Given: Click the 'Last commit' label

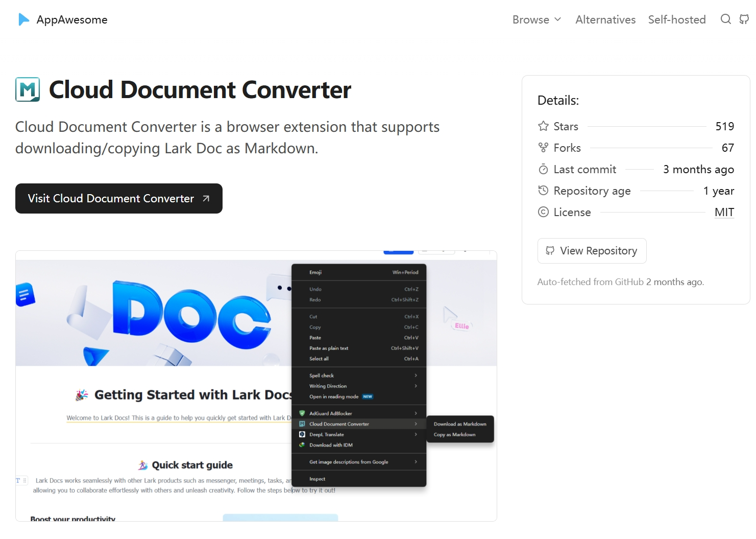Looking at the screenshot, I should click(x=584, y=169).
